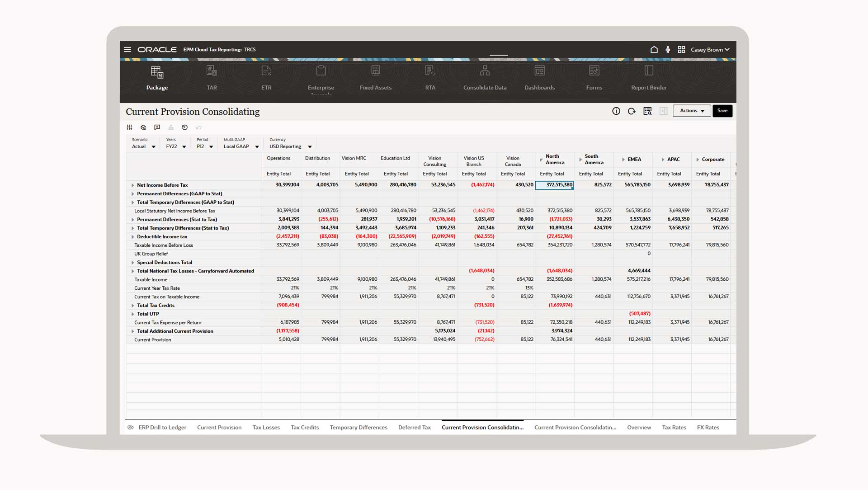This screenshot has width=868, height=490.
Task: Expand the Net Income Before Tax row
Action: pos(133,185)
